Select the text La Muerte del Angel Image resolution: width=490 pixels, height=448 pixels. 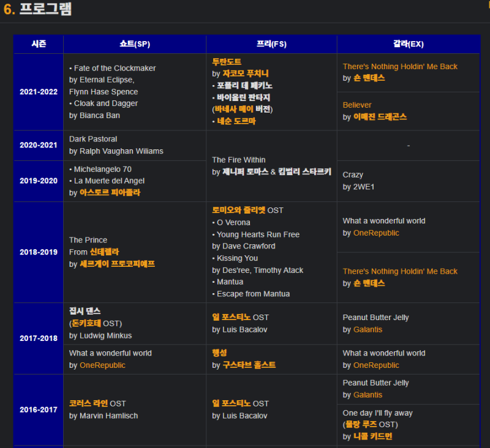pos(109,181)
